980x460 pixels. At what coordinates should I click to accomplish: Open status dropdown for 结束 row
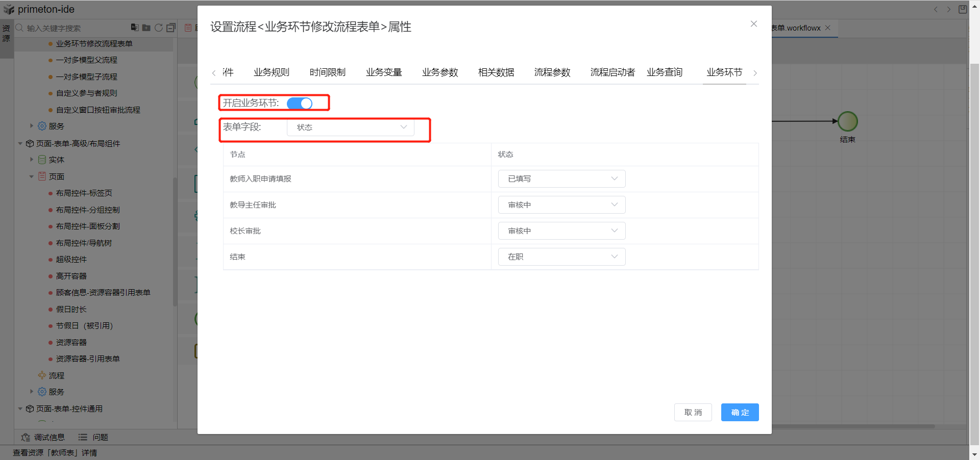(561, 257)
